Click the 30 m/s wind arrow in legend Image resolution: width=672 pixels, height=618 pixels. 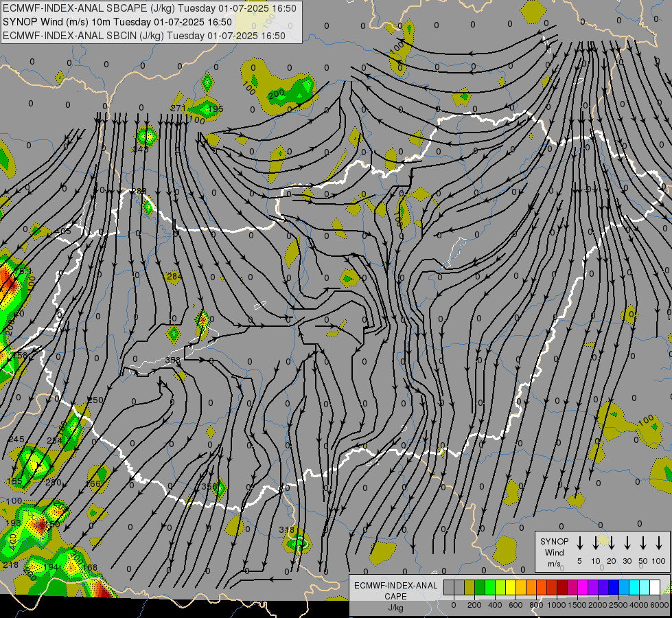coord(627,543)
